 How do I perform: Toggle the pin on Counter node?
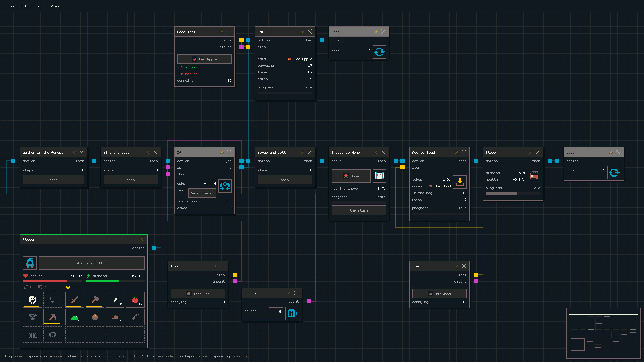click(289, 293)
